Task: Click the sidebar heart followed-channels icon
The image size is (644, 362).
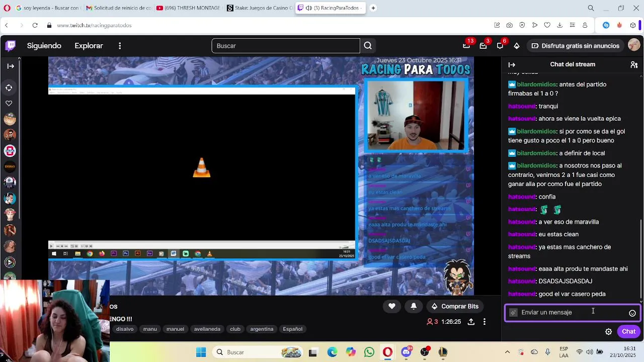Action: tap(9, 103)
